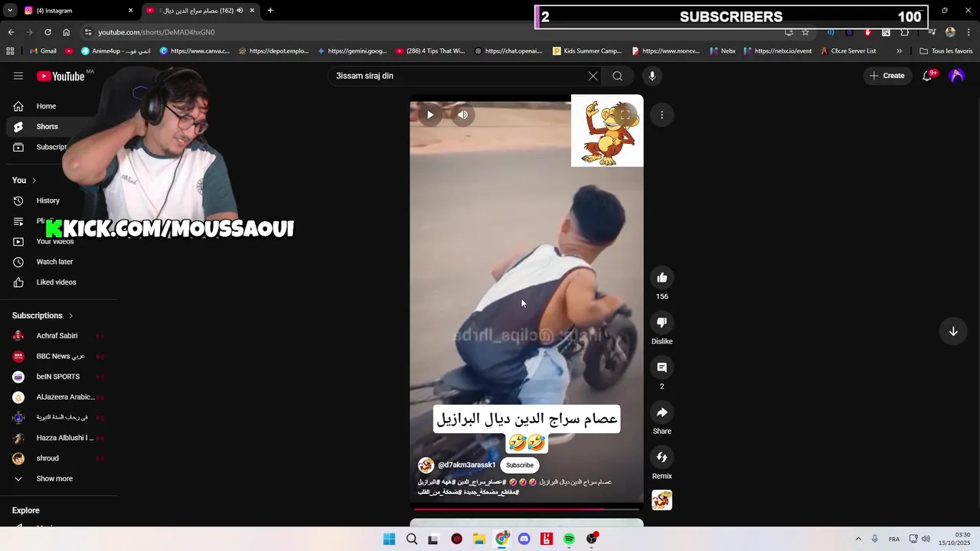Expand hidden bookmarks chevron
This screenshot has height=551, width=980.
899,51
